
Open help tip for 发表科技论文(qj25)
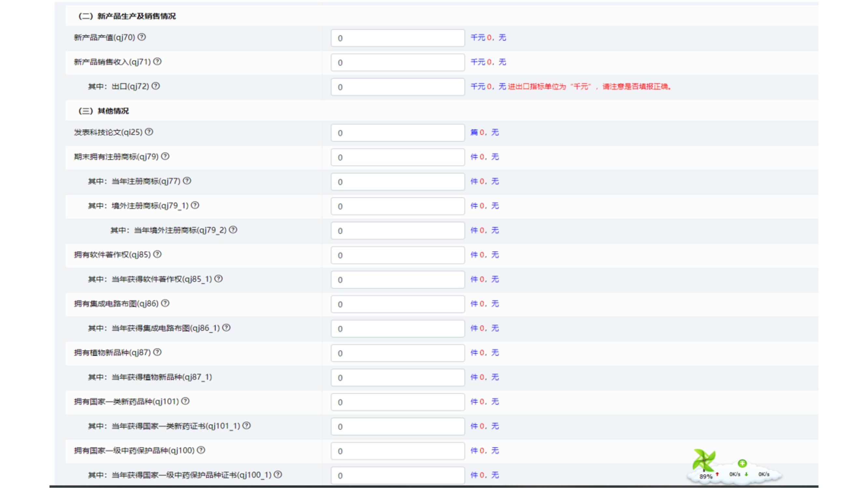point(149,132)
